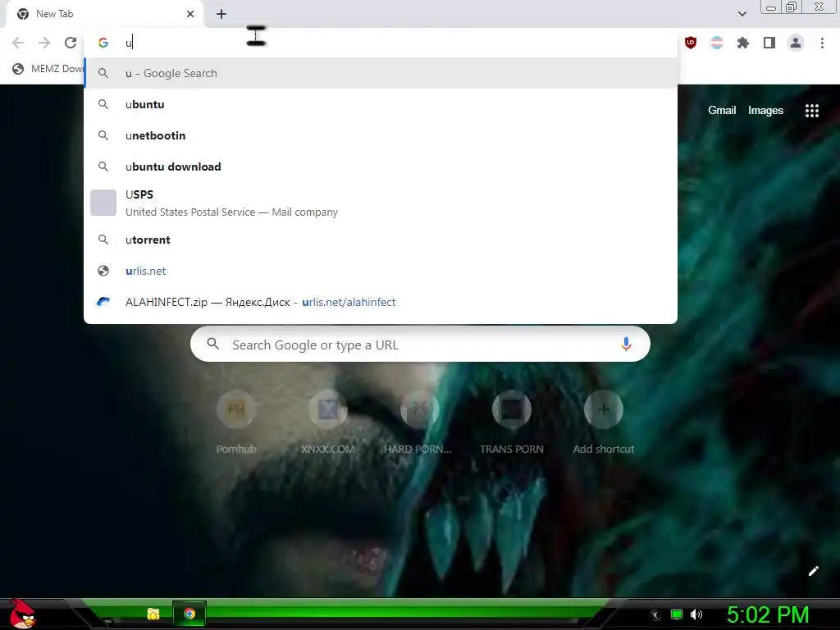Click the Chrome taskbar button

click(x=189, y=614)
